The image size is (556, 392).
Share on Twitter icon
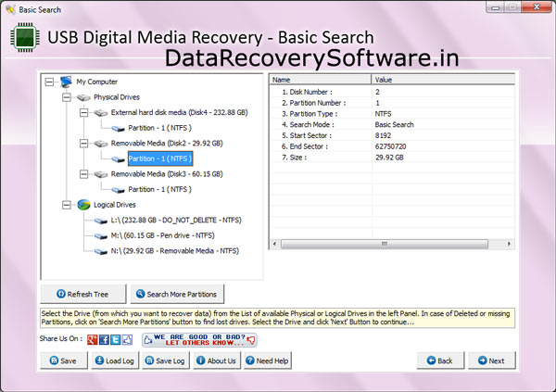(x=115, y=339)
